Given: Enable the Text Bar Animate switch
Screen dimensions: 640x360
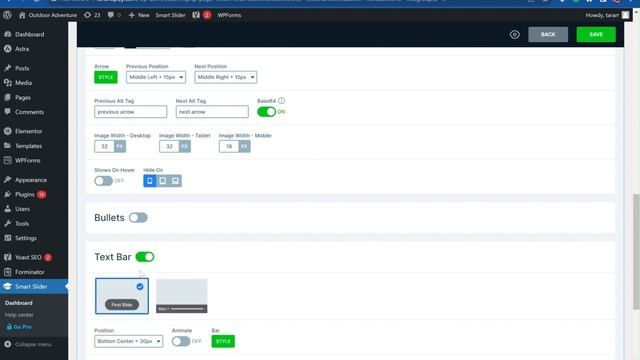Looking at the screenshot, I should click(x=181, y=341).
